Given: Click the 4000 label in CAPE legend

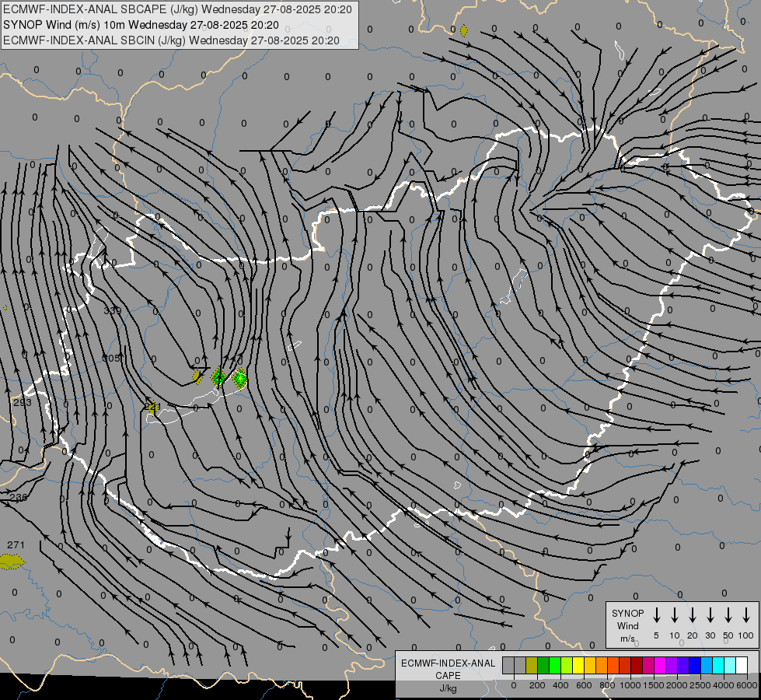Looking at the screenshot, I should pos(724,685).
